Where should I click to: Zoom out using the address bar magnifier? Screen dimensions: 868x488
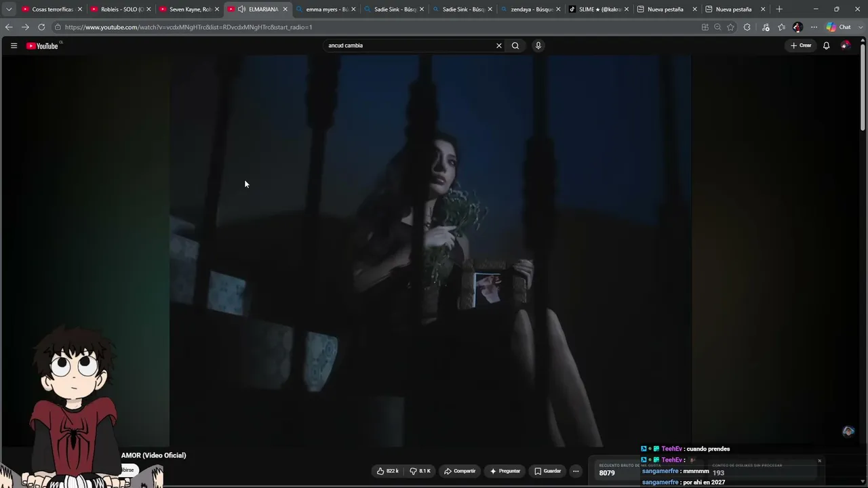717,27
